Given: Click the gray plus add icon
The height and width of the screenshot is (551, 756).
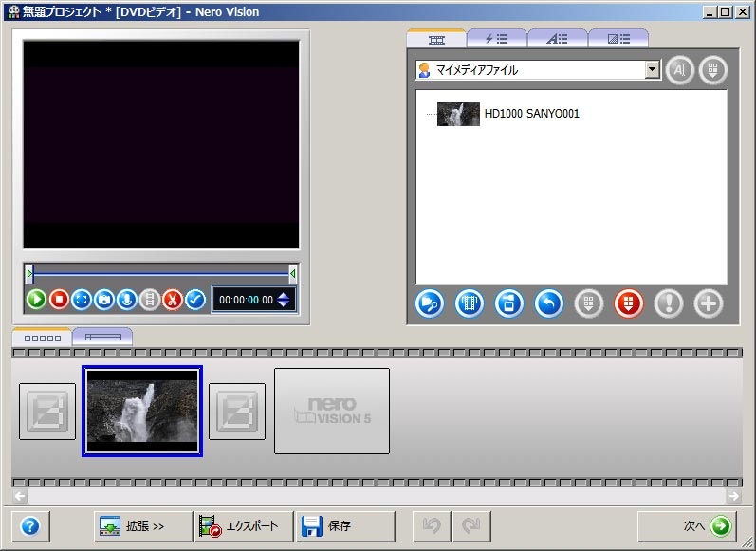Looking at the screenshot, I should click(709, 303).
